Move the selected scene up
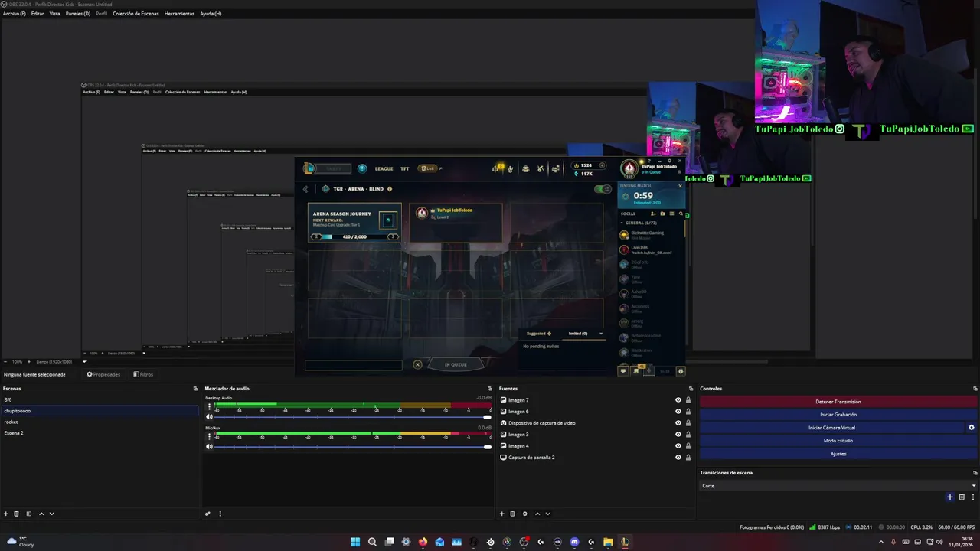Image resolution: width=980 pixels, height=551 pixels. (x=41, y=514)
